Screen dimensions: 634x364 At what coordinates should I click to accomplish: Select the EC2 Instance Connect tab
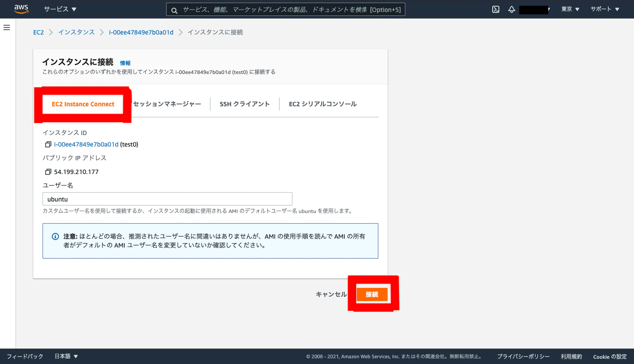click(x=83, y=104)
